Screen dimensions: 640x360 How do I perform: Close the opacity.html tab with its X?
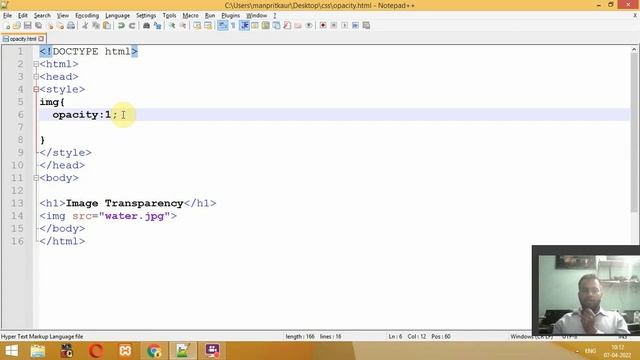tap(41, 39)
